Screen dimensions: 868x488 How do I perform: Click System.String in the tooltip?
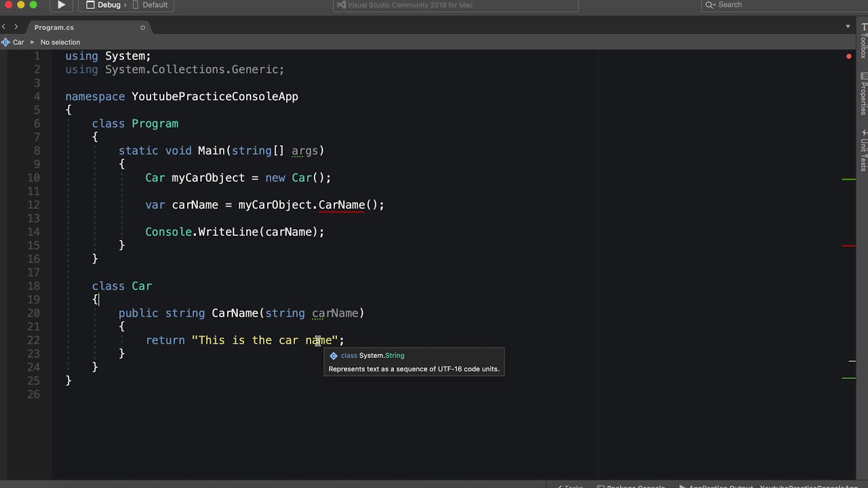pos(382,355)
